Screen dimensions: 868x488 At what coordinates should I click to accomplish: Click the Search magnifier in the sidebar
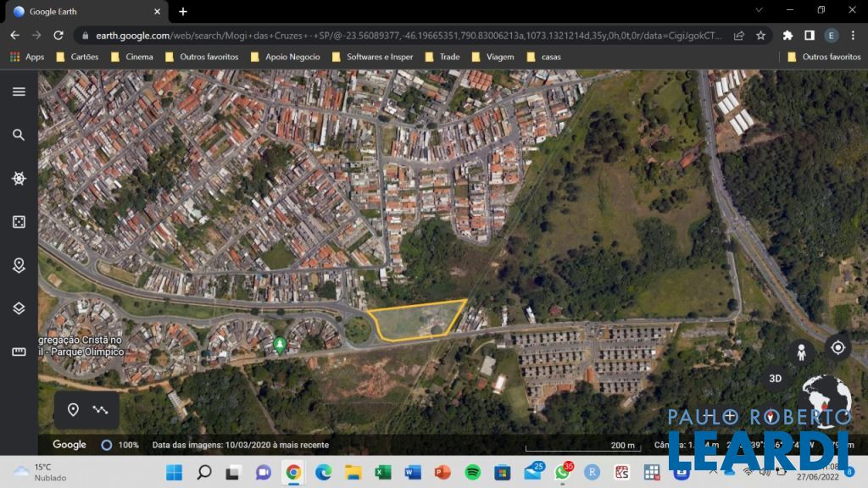19,135
